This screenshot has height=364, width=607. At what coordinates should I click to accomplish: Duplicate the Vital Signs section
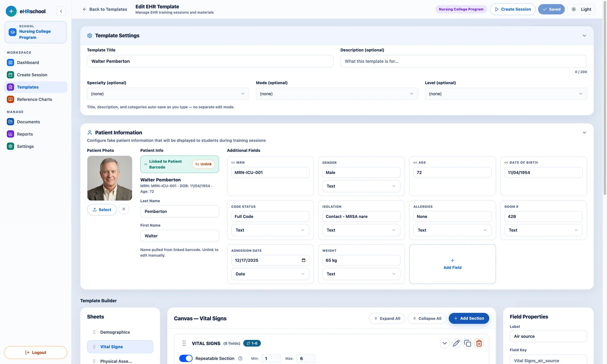[x=468, y=343]
